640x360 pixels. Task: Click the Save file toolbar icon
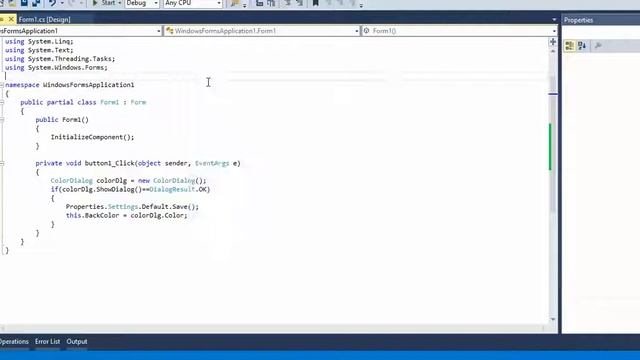(24, 3)
